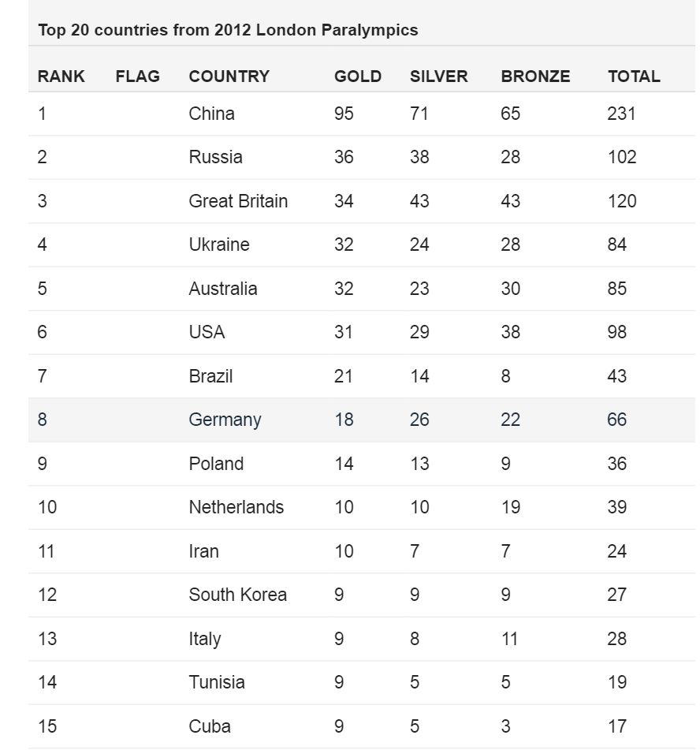Click Ukraine in the country column
This screenshot has height=750, width=700.
pyautogui.click(x=218, y=244)
